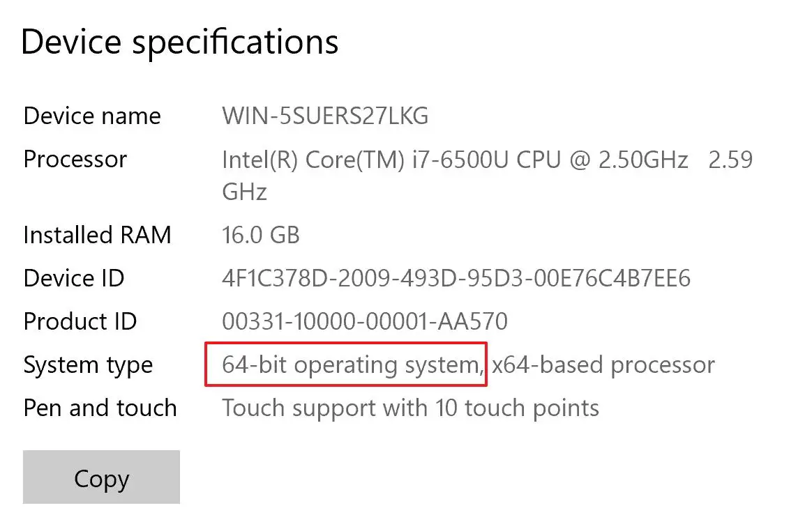This screenshot has height=522, width=812.
Task: Click the Device ID value starting 4F1C378D
Action: [x=456, y=279]
